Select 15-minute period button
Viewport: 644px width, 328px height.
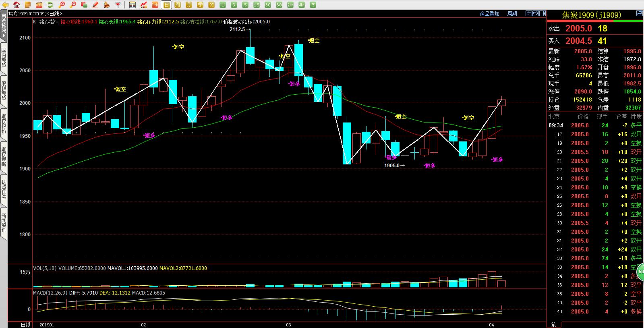click(x=257, y=5)
